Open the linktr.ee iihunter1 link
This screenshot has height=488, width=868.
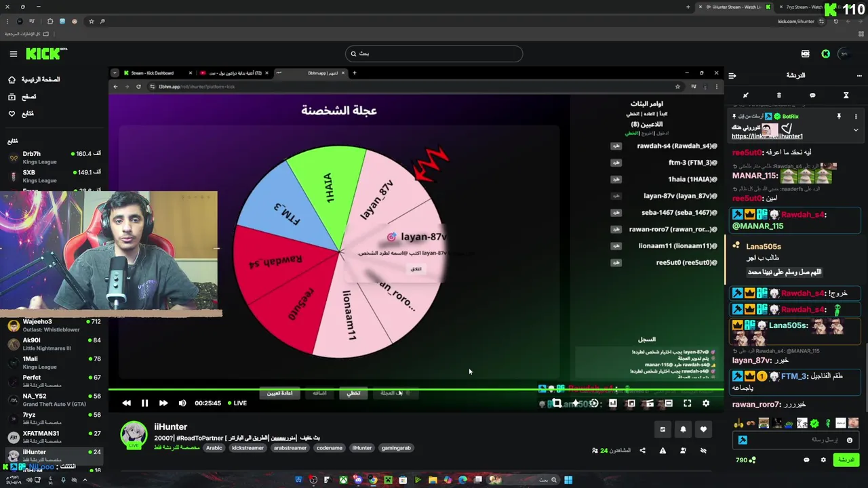(x=767, y=136)
